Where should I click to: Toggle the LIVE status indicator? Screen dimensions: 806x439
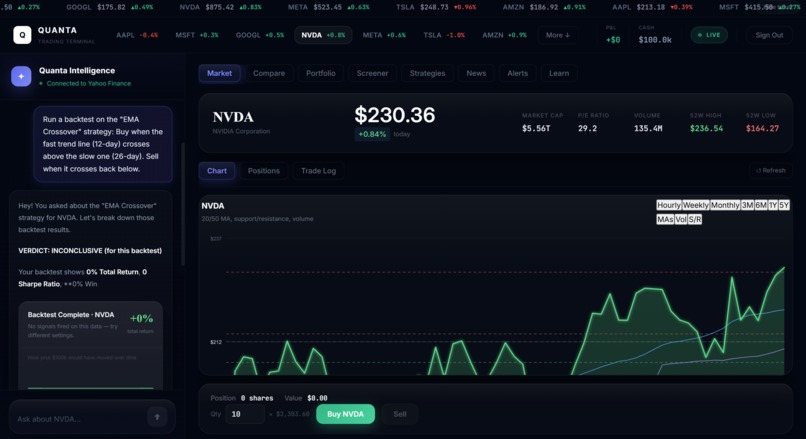click(x=709, y=35)
